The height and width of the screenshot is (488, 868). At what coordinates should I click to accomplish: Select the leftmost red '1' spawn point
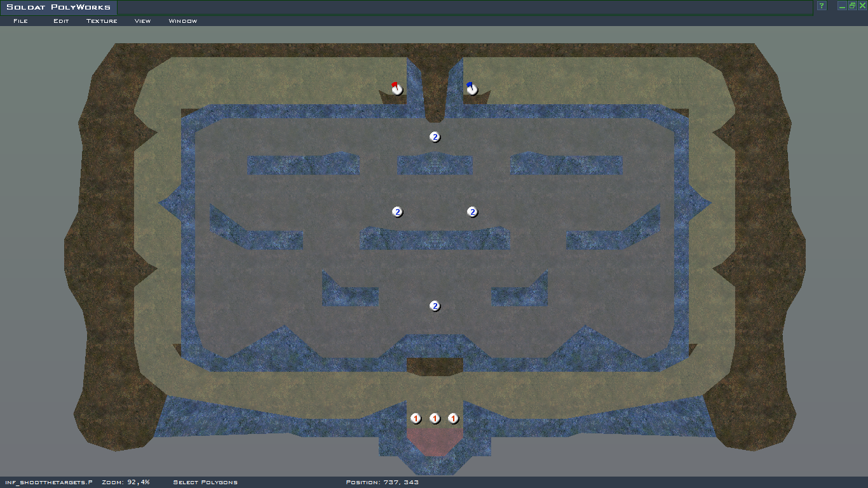click(x=416, y=418)
